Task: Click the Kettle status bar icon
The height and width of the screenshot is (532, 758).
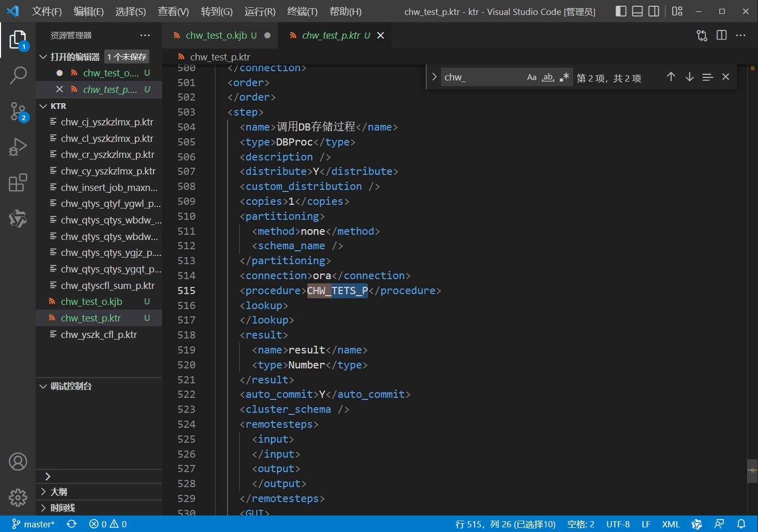Action: (697, 524)
